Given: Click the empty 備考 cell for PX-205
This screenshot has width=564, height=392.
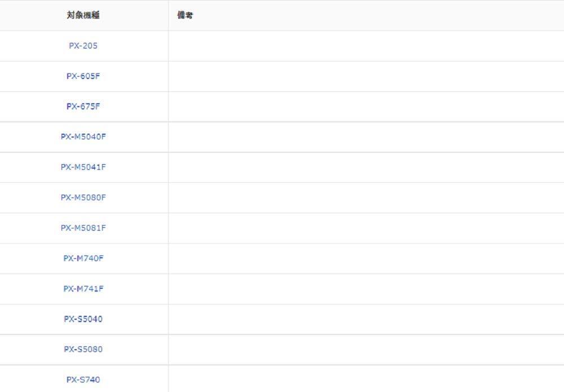Looking at the screenshot, I should click(x=365, y=46).
